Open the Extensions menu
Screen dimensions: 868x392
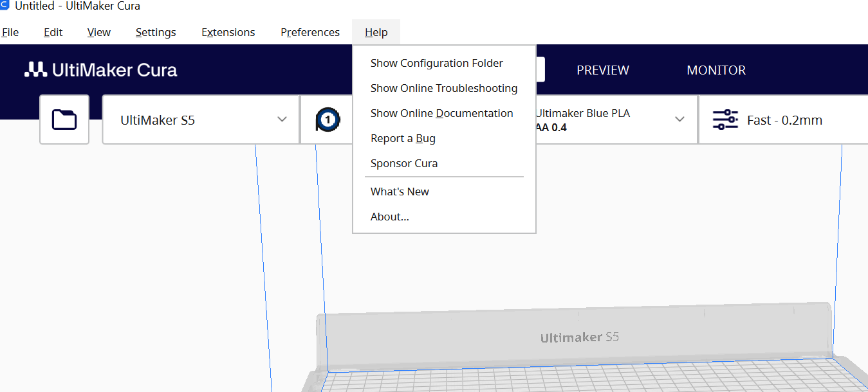pyautogui.click(x=228, y=32)
